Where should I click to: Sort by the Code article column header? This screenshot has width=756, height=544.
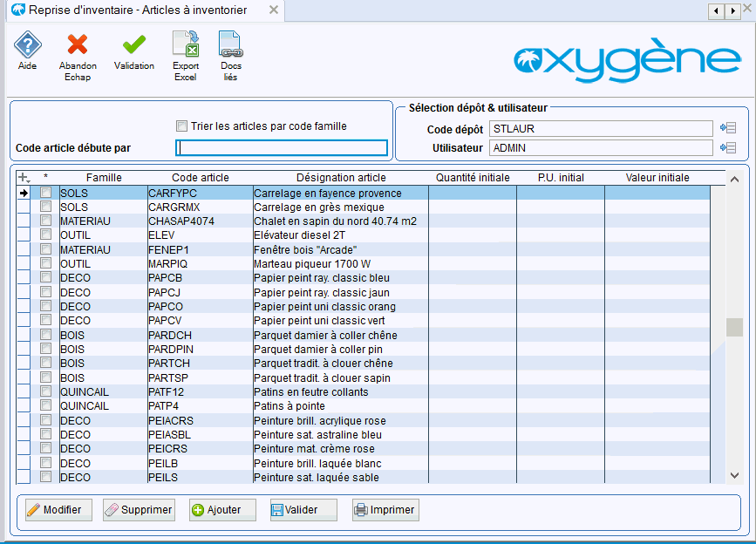pos(200,178)
